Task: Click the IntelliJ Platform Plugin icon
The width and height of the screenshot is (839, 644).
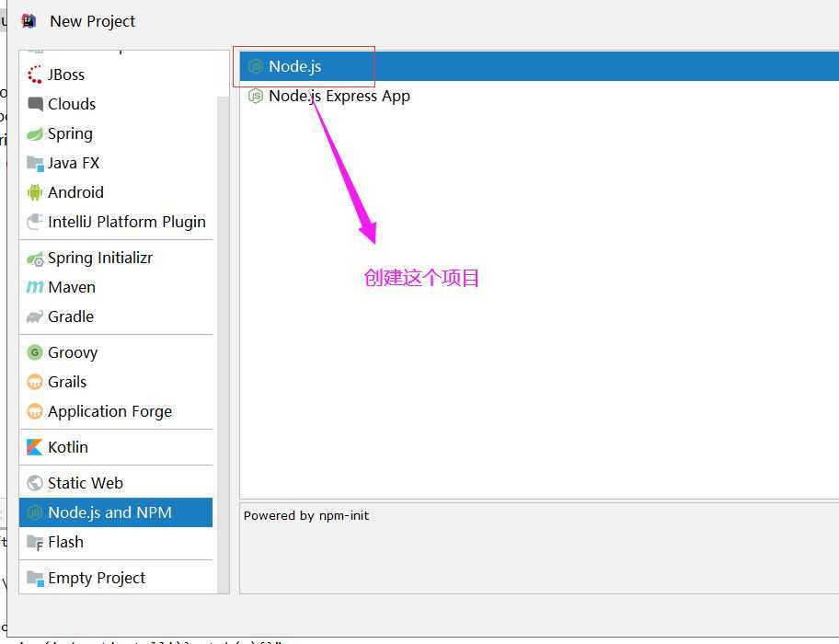Action: (x=35, y=222)
